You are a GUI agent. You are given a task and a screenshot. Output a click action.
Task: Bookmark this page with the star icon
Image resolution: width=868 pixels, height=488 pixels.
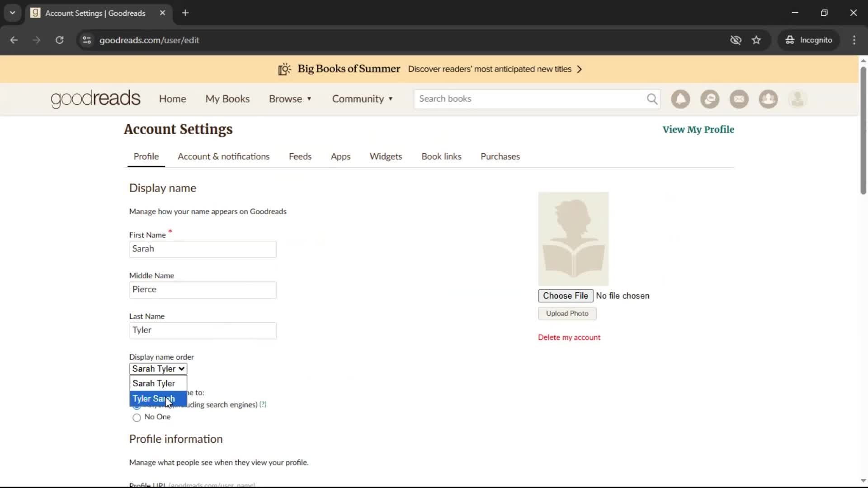pos(756,40)
